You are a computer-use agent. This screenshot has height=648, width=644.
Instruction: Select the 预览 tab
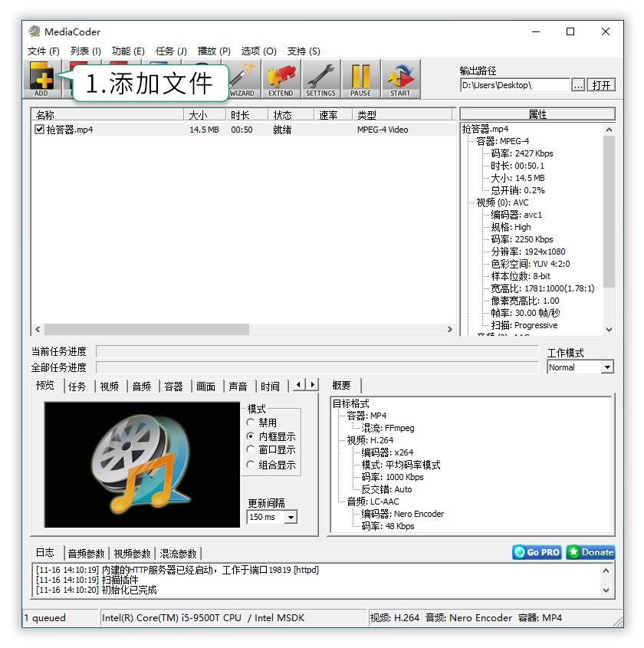pyautogui.click(x=45, y=385)
